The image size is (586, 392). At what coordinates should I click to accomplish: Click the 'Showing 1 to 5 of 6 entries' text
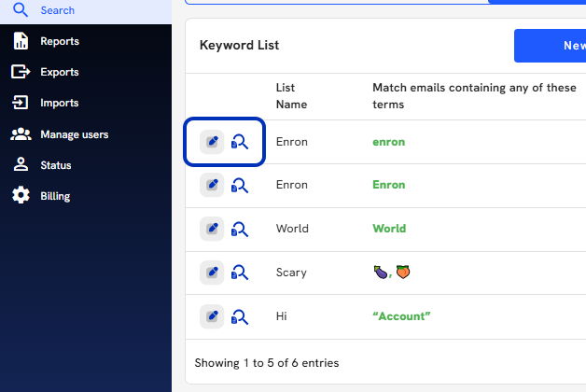(267, 363)
